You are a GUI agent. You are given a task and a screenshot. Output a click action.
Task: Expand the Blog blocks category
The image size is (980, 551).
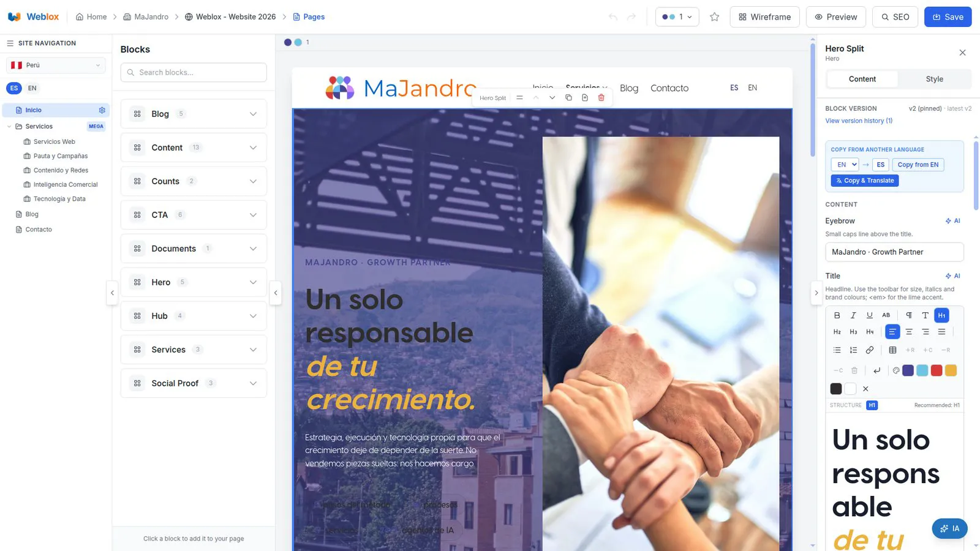click(x=194, y=114)
